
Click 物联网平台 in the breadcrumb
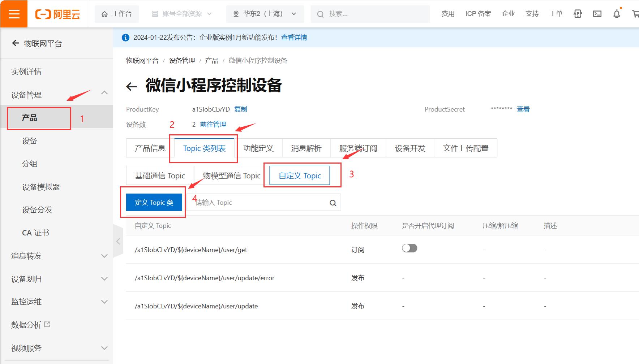click(142, 61)
